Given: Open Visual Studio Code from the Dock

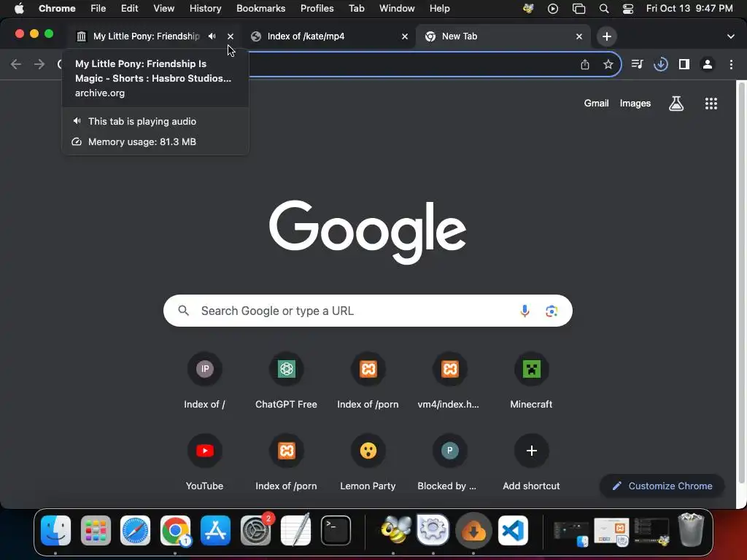Looking at the screenshot, I should [x=513, y=530].
